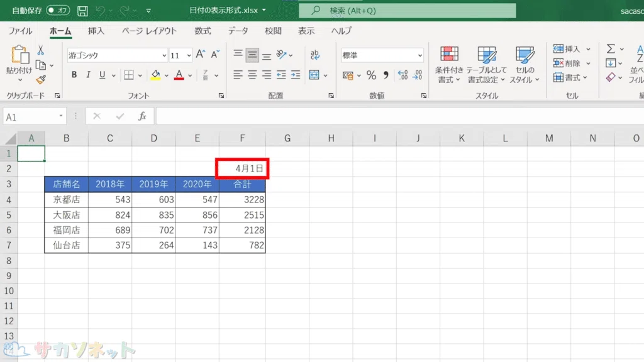644x362 pixels.
Task: Toggle the AutoSave (自動保存) switch
Action: [x=58, y=10]
